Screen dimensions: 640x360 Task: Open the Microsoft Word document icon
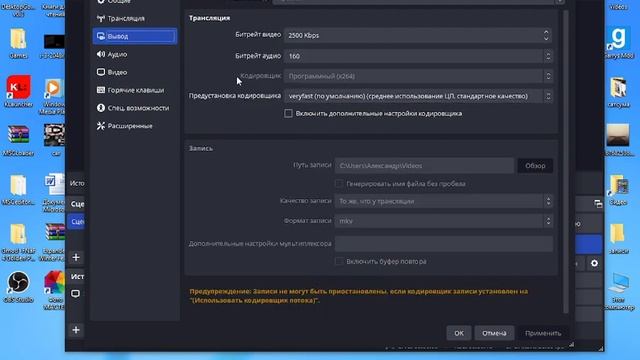tap(54, 193)
